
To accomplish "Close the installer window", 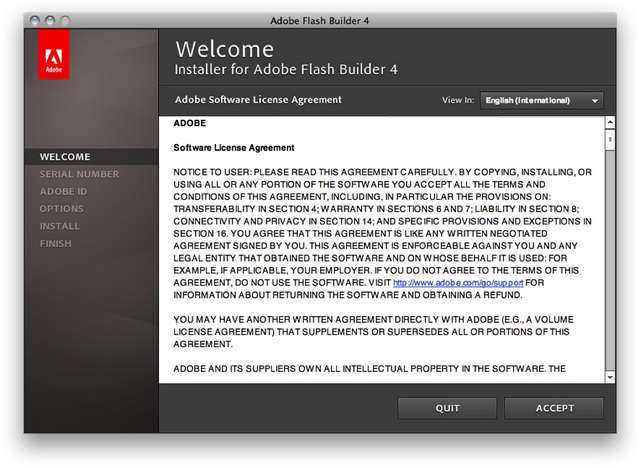I will 35,20.
